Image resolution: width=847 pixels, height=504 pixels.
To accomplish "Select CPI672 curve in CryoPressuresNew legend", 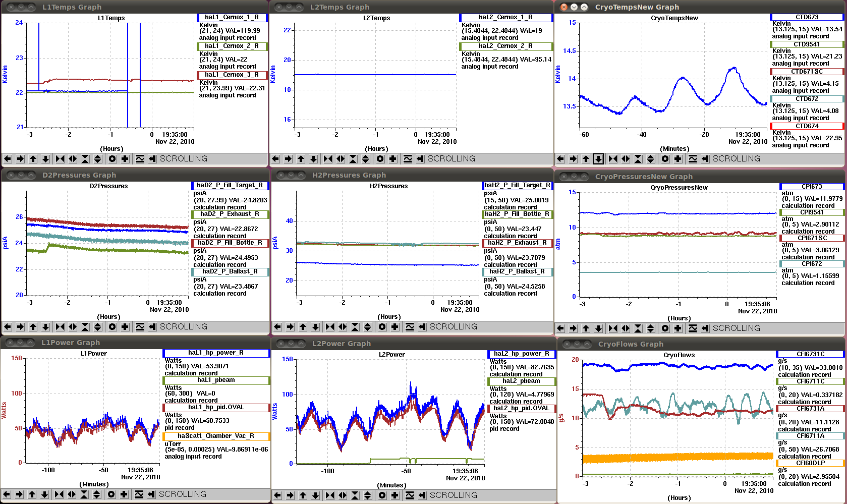I will pos(812,264).
